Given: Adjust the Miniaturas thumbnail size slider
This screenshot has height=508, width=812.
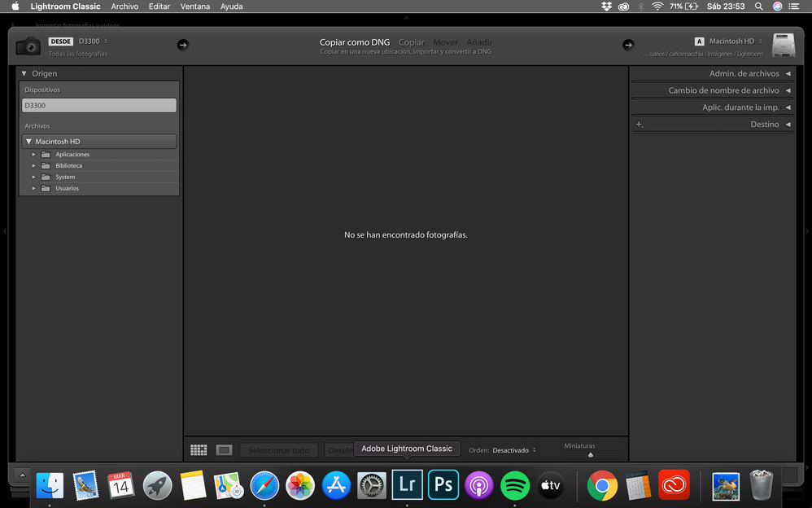Looking at the screenshot, I should (x=591, y=455).
